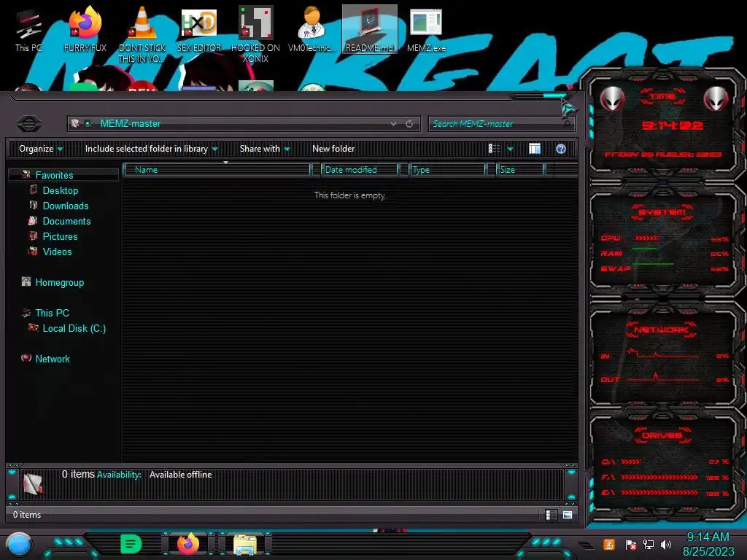
Task: Open Local Disk (C:) in the sidebar
Action: click(x=74, y=328)
